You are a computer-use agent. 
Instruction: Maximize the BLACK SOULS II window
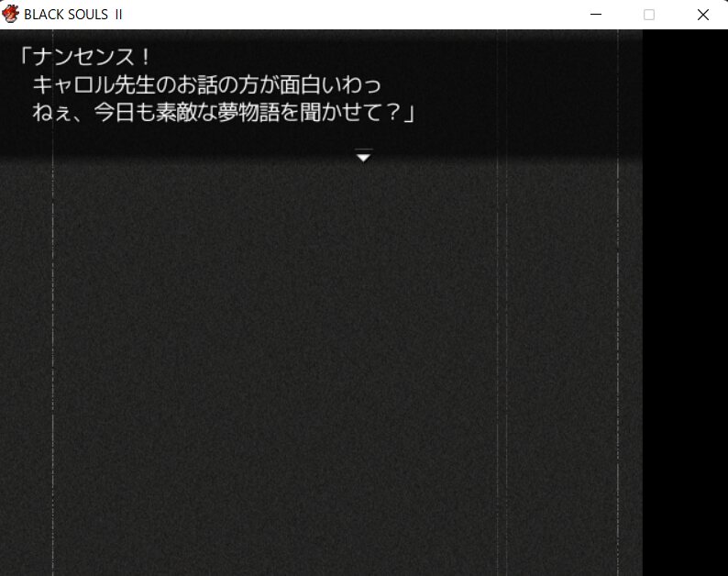649,15
